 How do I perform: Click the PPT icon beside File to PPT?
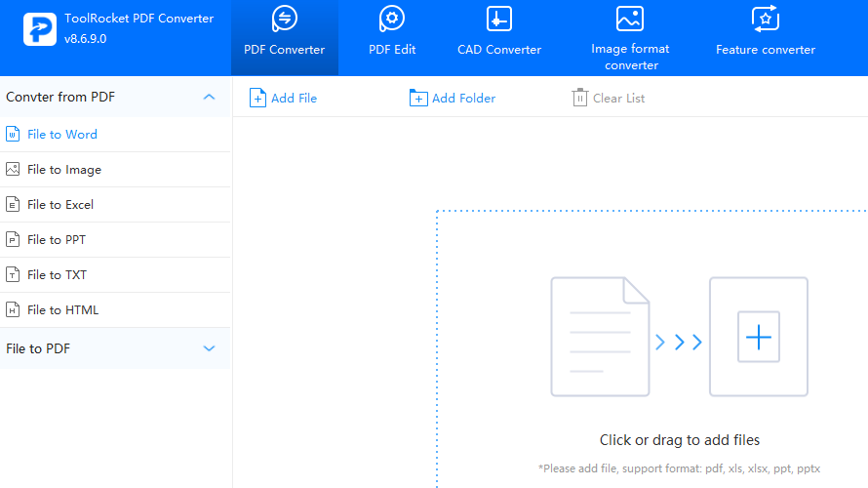13,239
